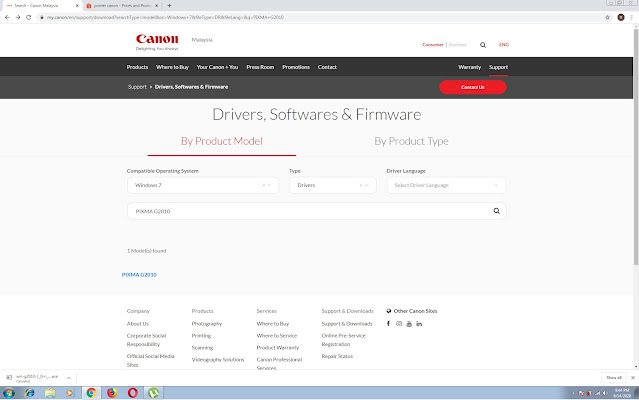Open Windows Media Player from taskbar
639x400 pixels.
tap(70, 393)
